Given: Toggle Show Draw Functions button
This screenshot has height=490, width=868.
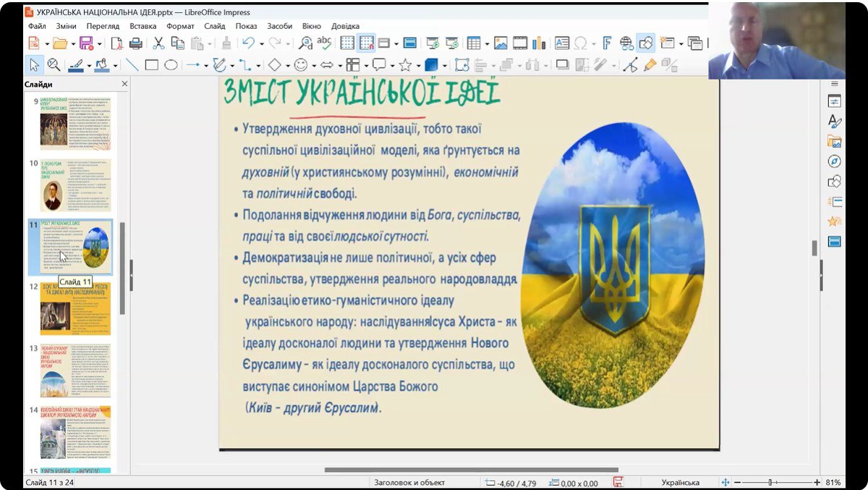Looking at the screenshot, I should (645, 43).
